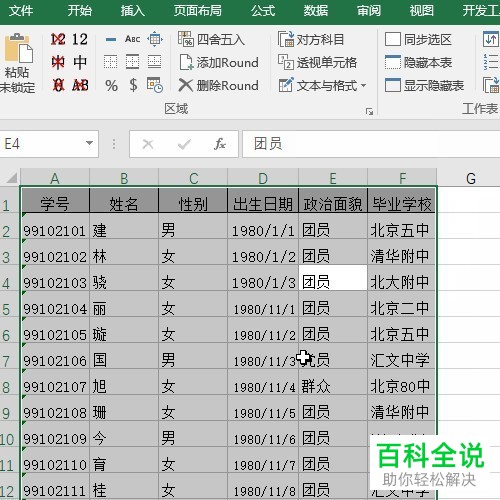Select column G header
500x500 pixels.
point(471,178)
